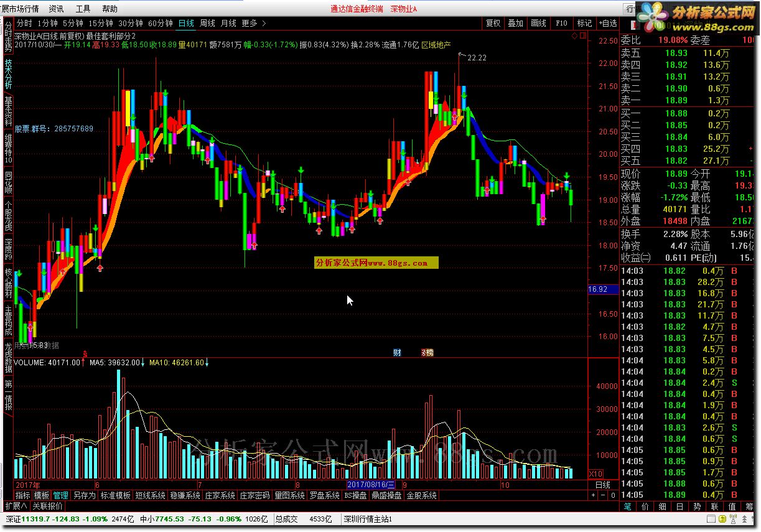
Task: Click the 标记 mark button
Action: point(584,23)
